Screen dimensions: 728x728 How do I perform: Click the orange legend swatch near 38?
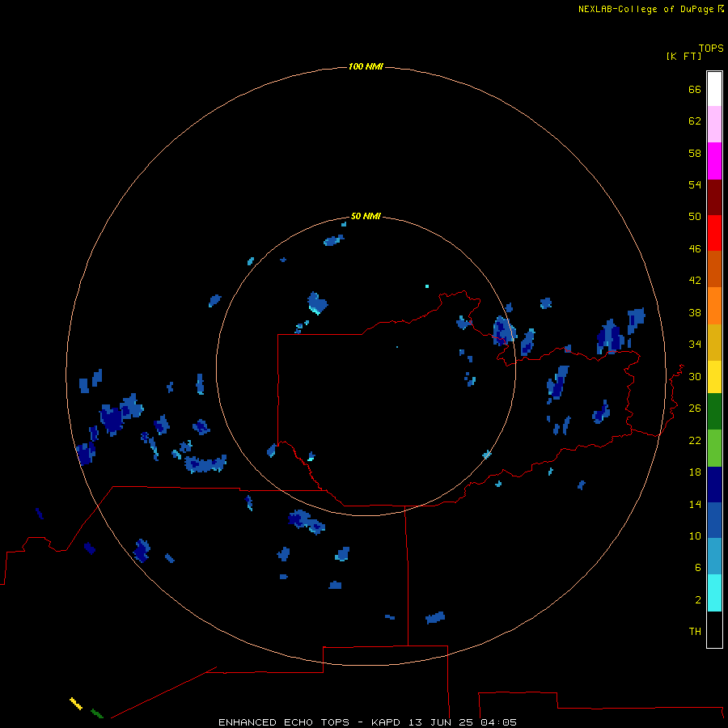pos(714,306)
